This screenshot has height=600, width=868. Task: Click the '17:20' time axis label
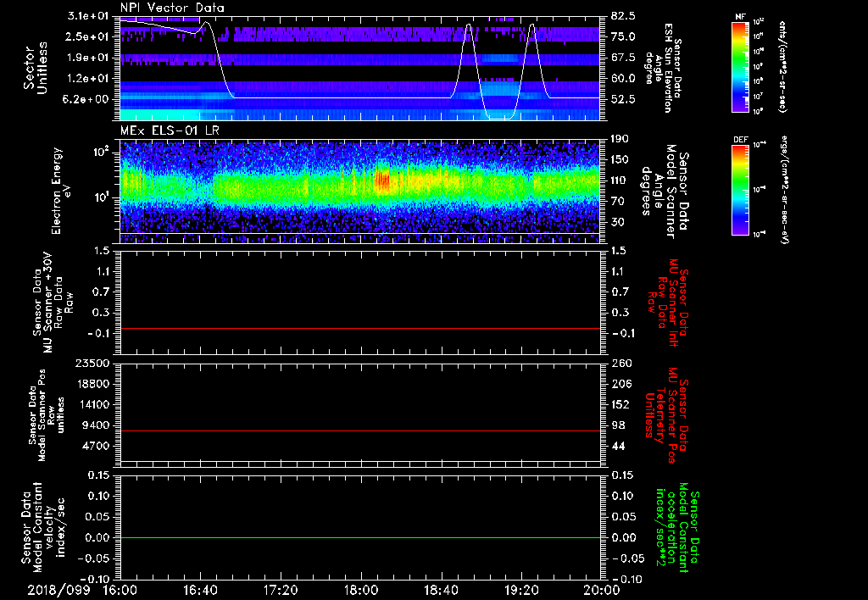click(x=281, y=590)
